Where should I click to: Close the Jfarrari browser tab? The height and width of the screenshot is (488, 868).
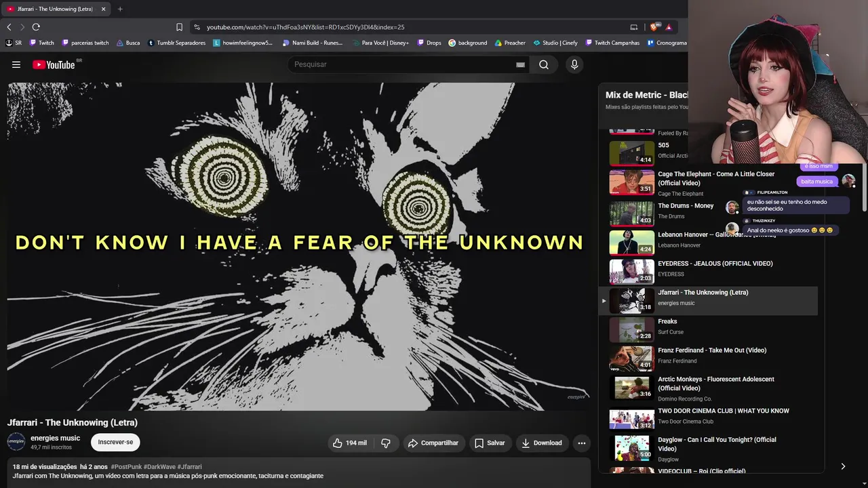pos(103,9)
